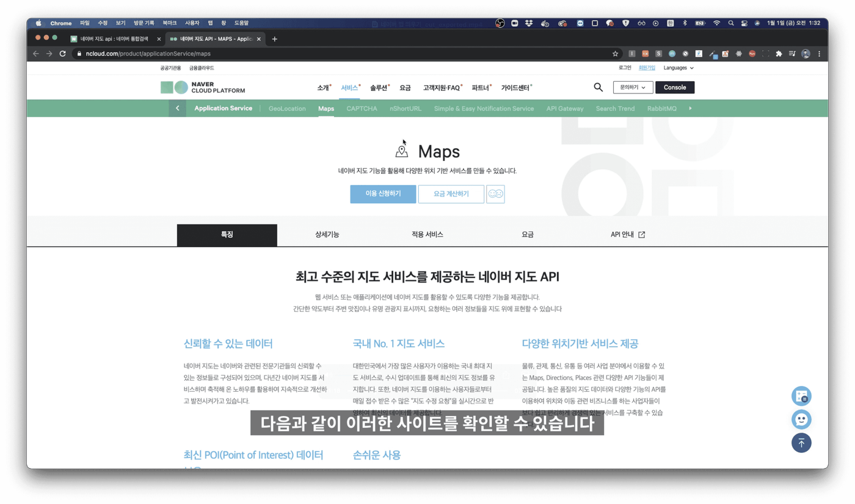This screenshot has width=855, height=504.
Task: Select the 특징 tab
Action: (227, 235)
